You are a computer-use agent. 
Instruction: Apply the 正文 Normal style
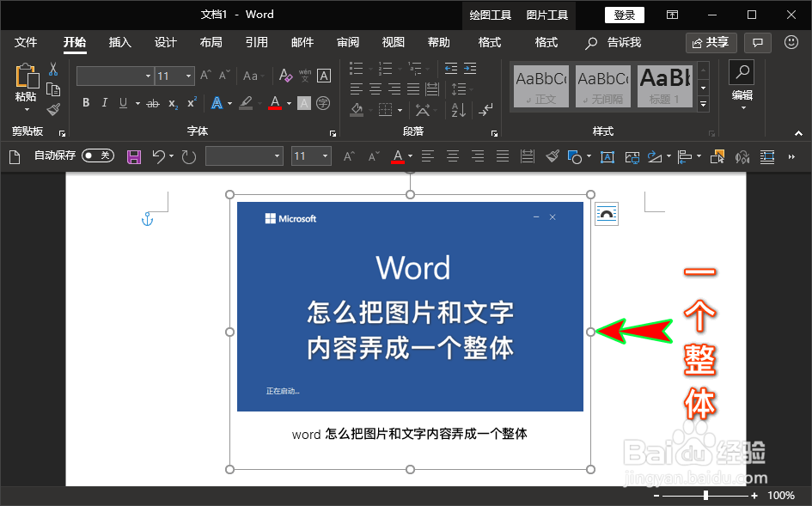click(541, 87)
